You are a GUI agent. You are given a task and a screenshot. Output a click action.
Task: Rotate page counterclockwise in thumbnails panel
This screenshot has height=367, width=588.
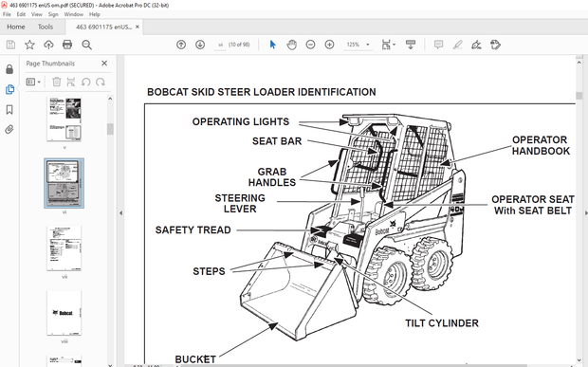86,82
